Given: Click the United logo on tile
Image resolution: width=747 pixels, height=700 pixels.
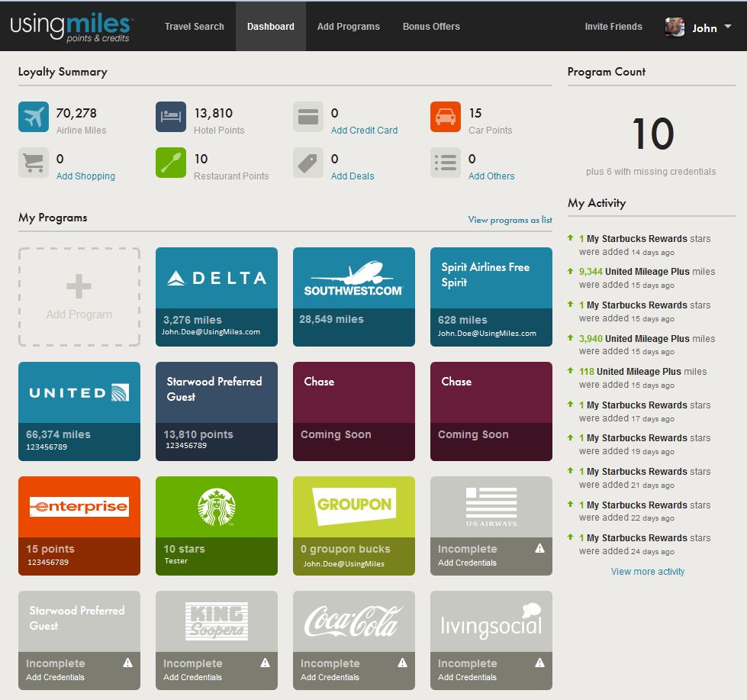Looking at the screenshot, I should pos(79,392).
